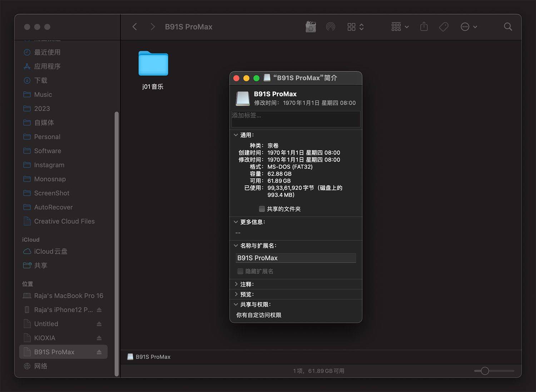Viewport: 536px width, 392px height.
Task: Open the Group by options dropdown
Action: [x=400, y=27]
